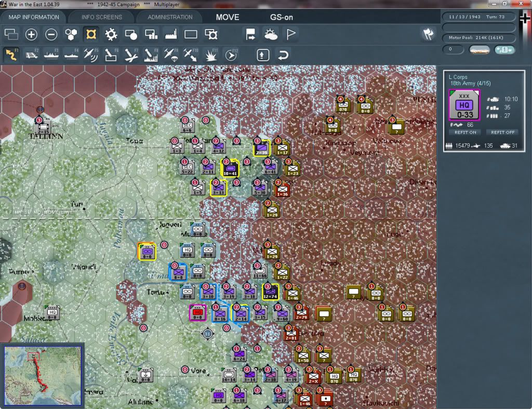Toggle the teal pill button showing 1
Viewport: 532px width, 409px height.
click(504, 49)
